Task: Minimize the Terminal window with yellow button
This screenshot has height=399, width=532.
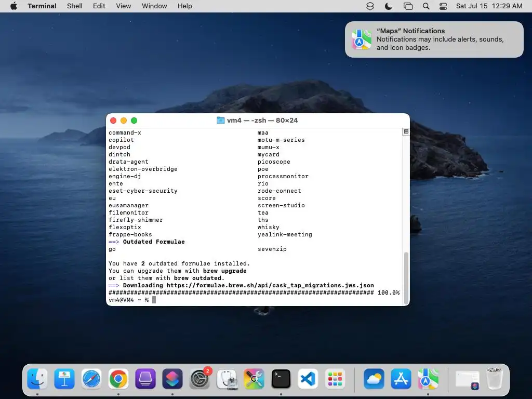Action: (124, 121)
